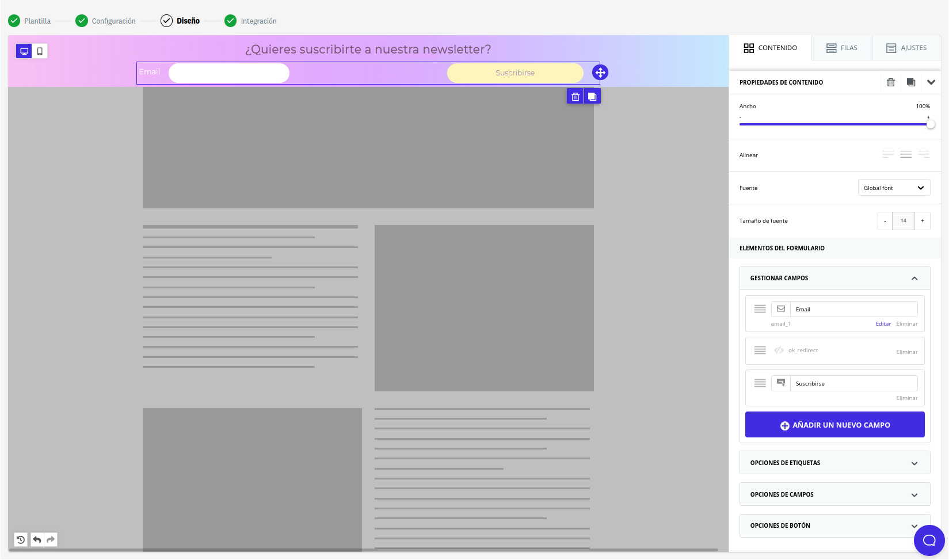Click the horizontal scrollbar below the canvas

coord(364,550)
